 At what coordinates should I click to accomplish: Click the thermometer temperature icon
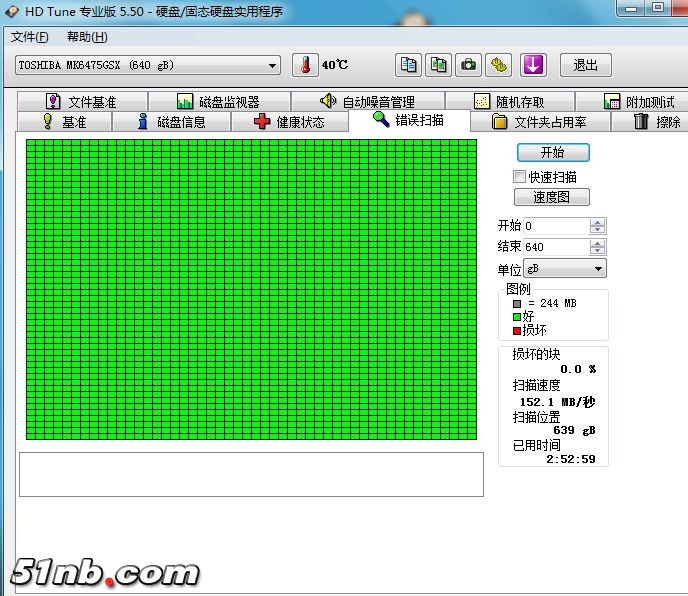(305, 65)
